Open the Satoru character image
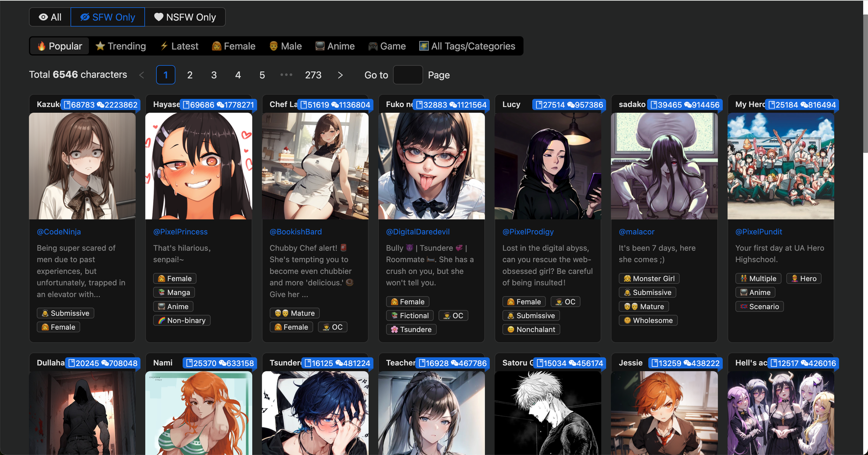 click(x=548, y=413)
